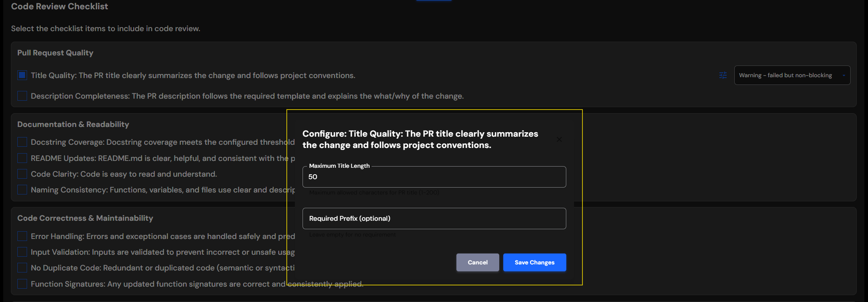The image size is (868, 302).
Task: Click the Code Review Checklist heading
Action: 59,6
